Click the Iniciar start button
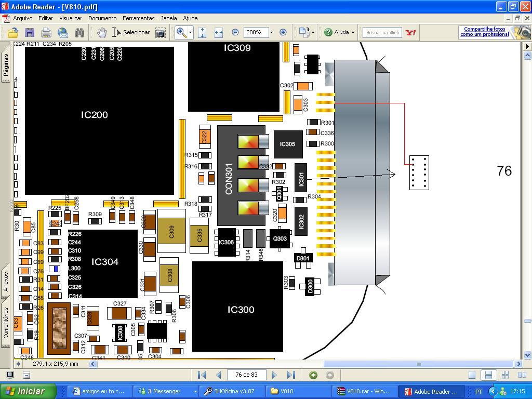This screenshot has width=532, height=399. point(28,391)
